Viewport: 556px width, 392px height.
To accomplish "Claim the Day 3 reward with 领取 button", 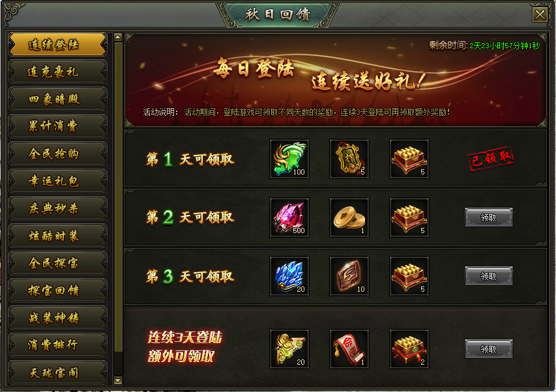I will click(x=489, y=276).
